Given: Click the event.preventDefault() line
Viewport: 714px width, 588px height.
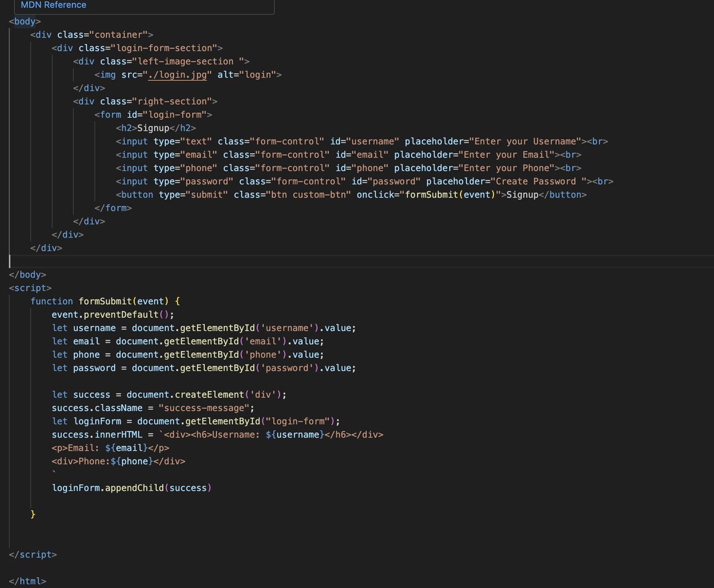Looking at the screenshot, I should pyautogui.click(x=113, y=315).
